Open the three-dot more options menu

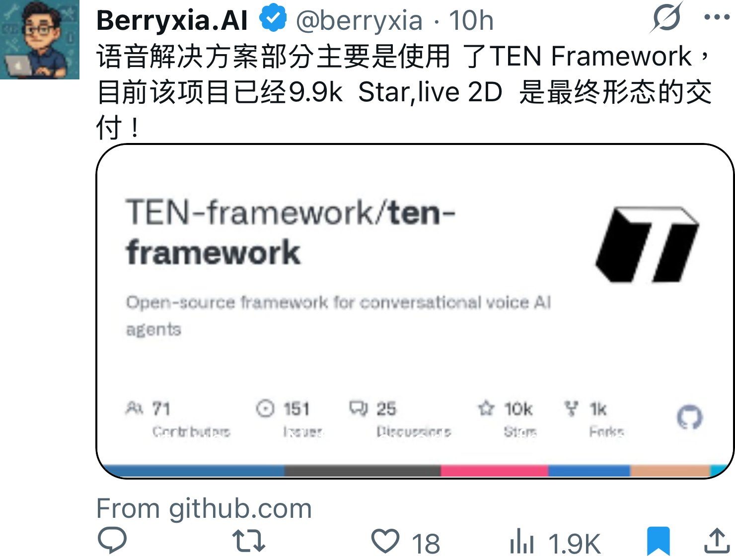717,17
